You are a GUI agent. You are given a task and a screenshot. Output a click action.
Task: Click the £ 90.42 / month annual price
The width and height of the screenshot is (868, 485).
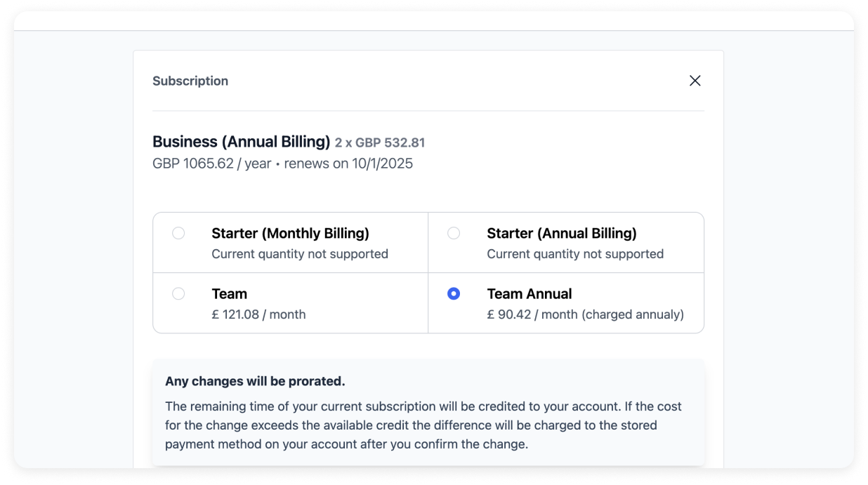coord(585,314)
